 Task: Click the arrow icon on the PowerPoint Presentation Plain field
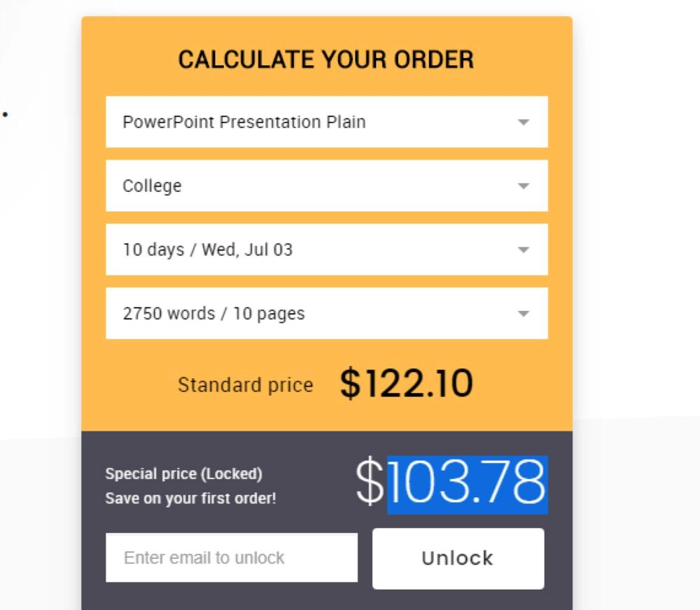tap(523, 123)
